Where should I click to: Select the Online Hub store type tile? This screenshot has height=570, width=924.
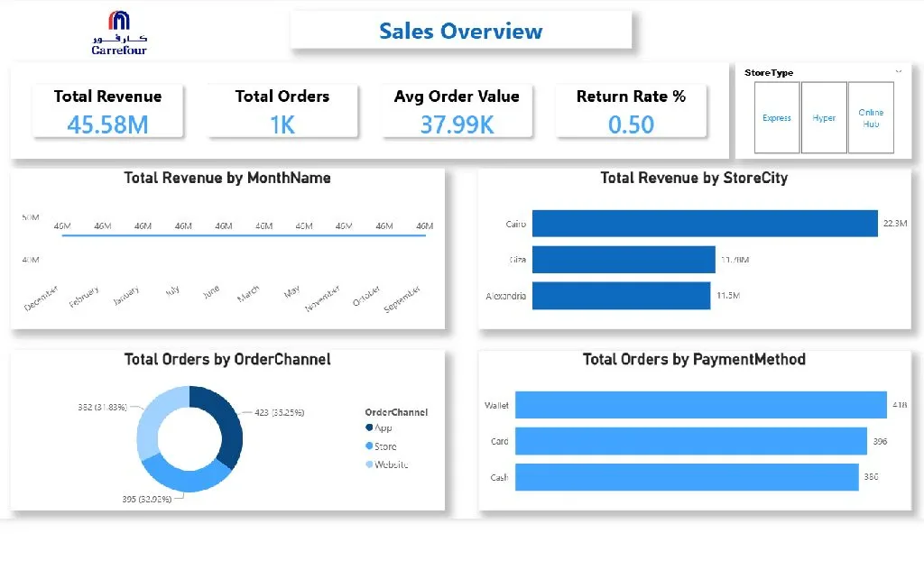tap(871, 118)
